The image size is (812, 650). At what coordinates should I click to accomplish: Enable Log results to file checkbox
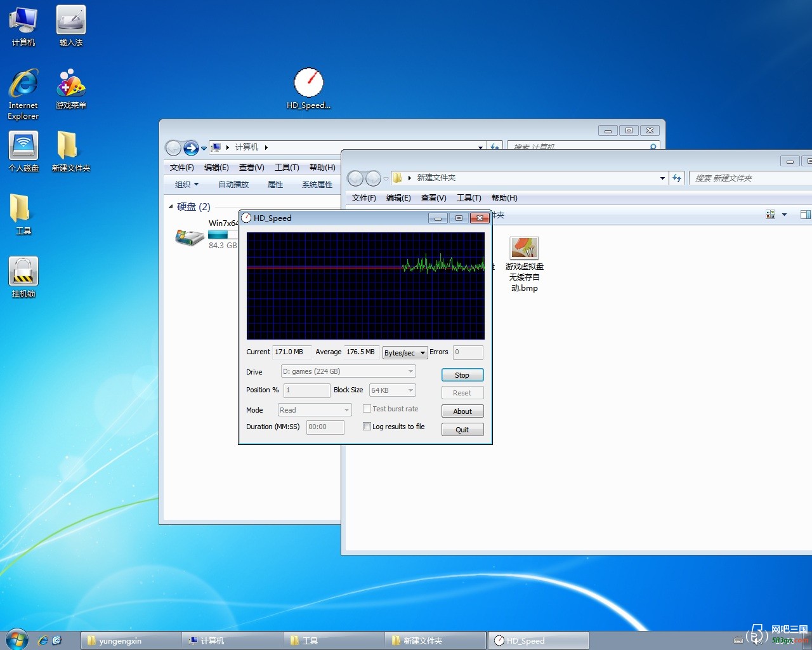pyautogui.click(x=367, y=427)
